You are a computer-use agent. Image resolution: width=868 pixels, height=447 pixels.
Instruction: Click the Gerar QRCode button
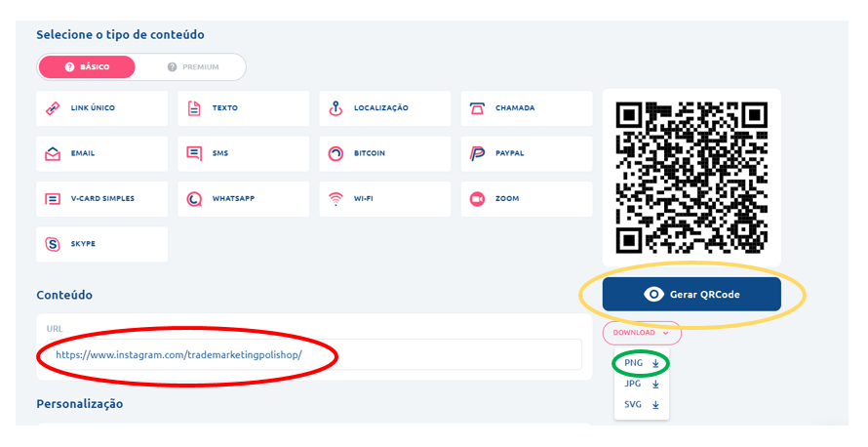pyautogui.click(x=691, y=295)
